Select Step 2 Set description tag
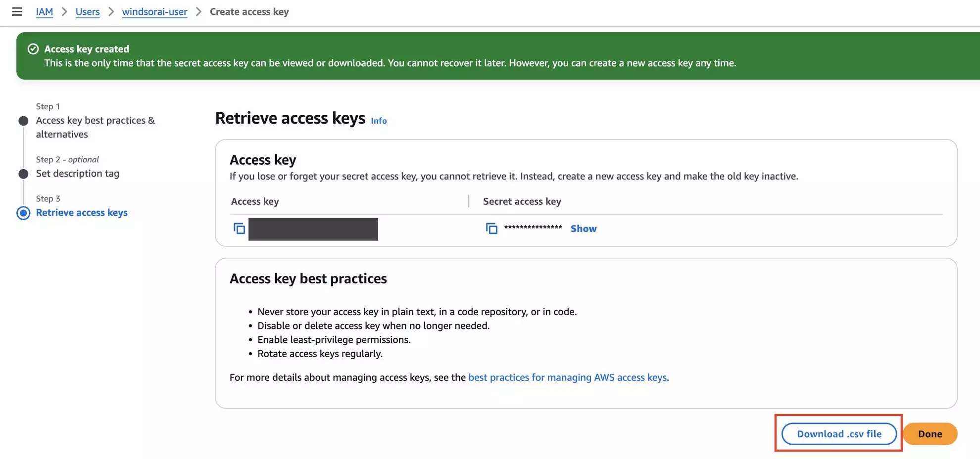Viewport: 980px width, 459px height. [78, 174]
